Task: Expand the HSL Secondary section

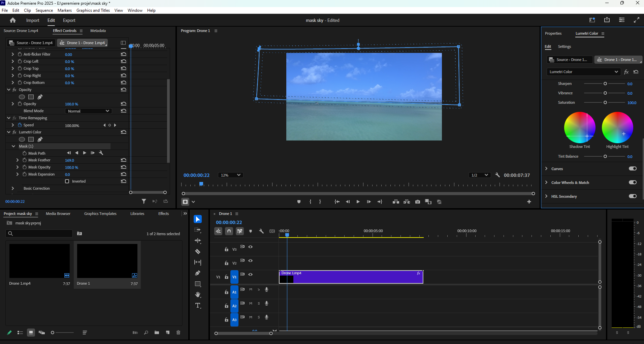Action: tap(546, 196)
